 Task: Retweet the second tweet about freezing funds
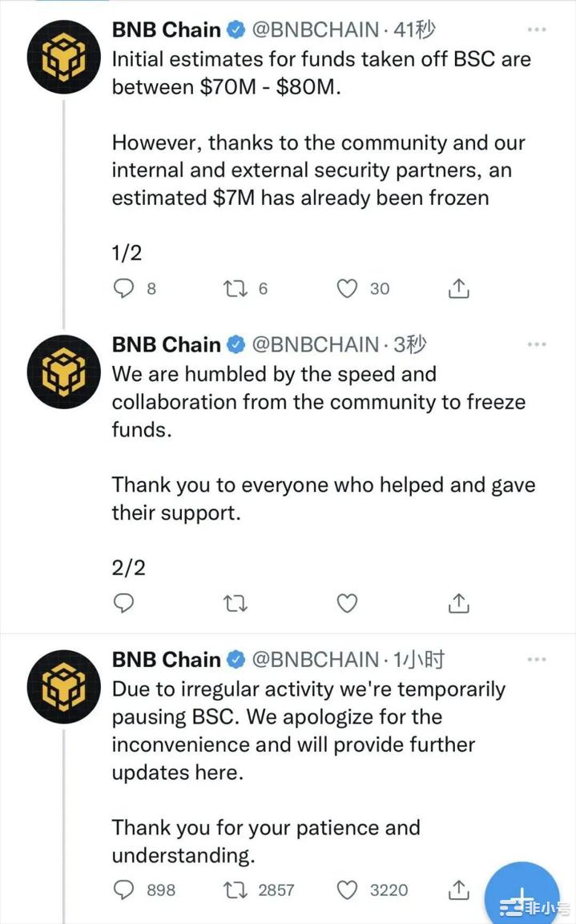click(236, 603)
